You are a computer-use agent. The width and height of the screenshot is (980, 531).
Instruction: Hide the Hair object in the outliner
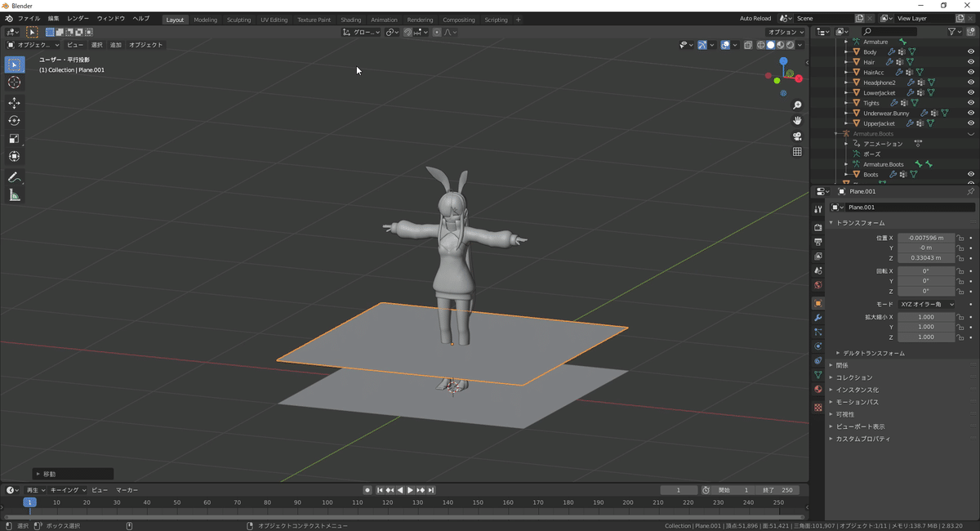971,62
